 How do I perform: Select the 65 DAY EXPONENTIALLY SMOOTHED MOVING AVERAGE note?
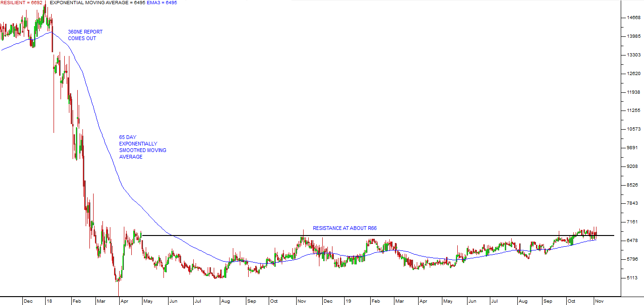[x=142, y=147]
